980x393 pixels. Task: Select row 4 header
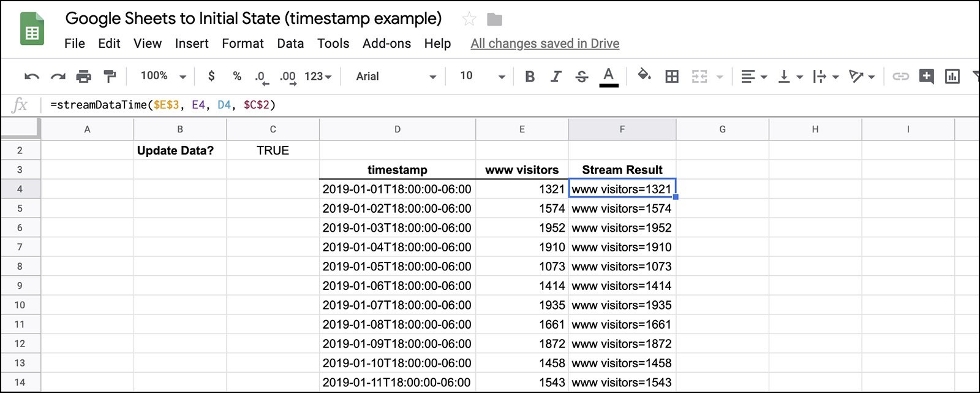(20, 189)
